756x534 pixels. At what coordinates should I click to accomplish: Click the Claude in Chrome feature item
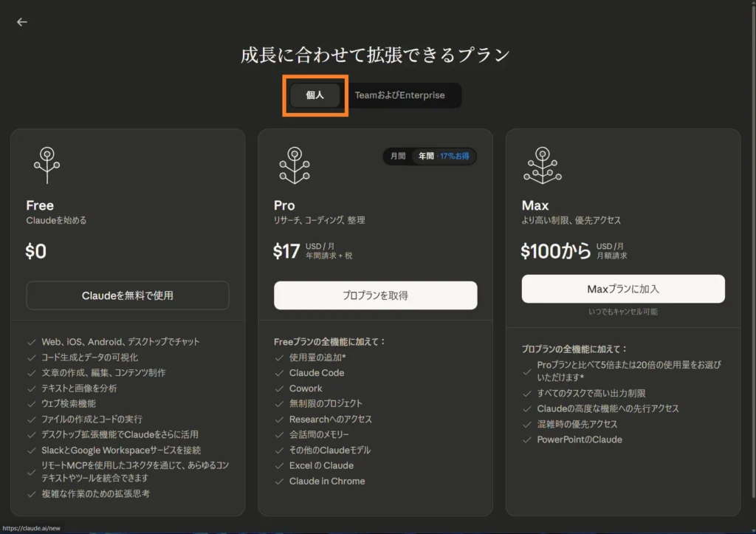328,481
